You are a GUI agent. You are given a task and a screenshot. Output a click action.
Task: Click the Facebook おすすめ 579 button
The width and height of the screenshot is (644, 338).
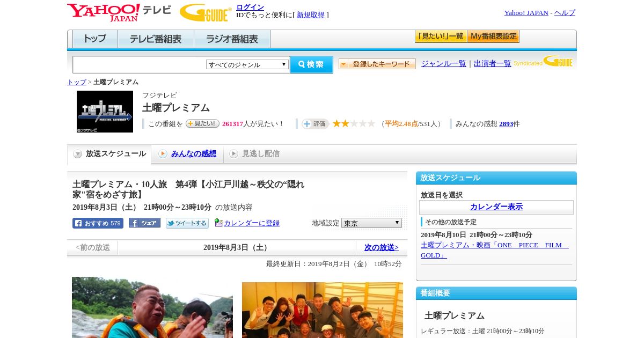(98, 223)
